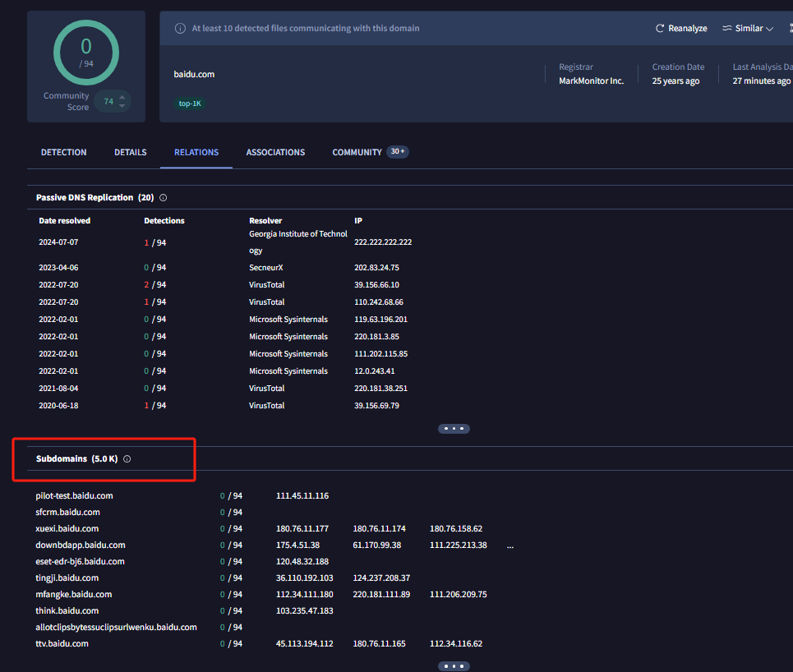The height and width of the screenshot is (672, 793).
Task: Click the detection score circle 0/94
Action: 86,53
